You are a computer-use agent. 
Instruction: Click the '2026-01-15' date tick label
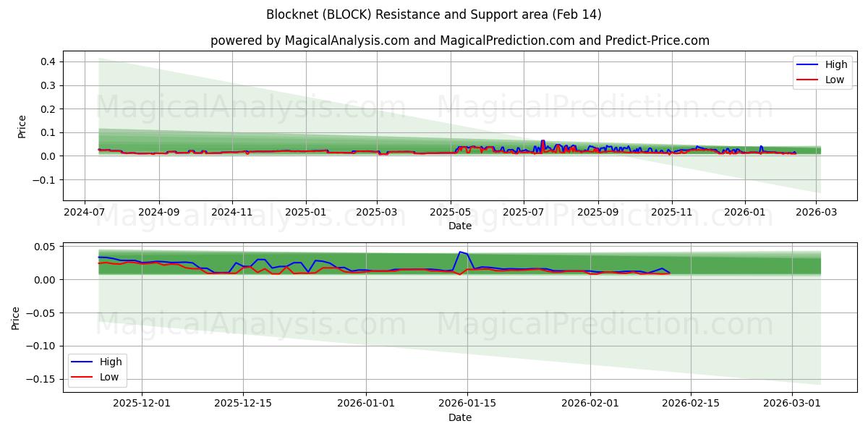(x=467, y=404)
